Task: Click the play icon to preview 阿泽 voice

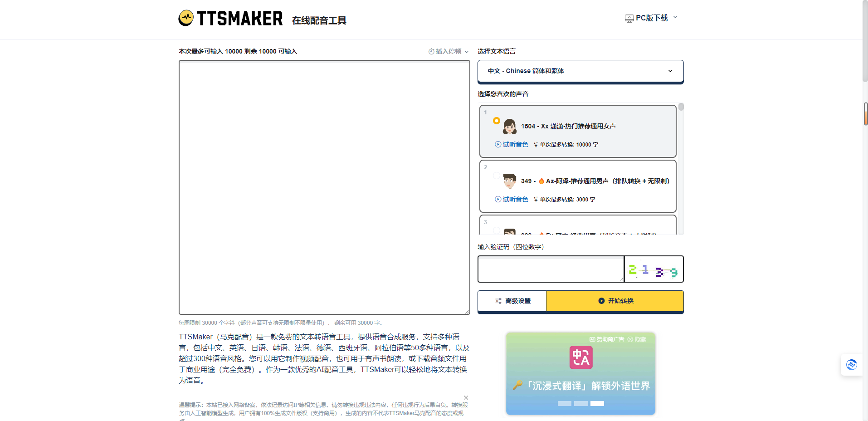Action: pyautogui.click(x=497, y=199)
